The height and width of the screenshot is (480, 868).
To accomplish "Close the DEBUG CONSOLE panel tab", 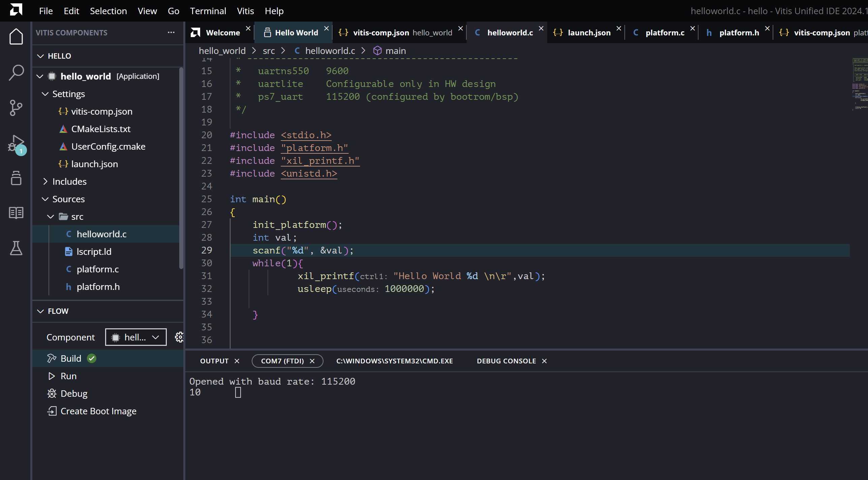I will pyautogui.click(x=544, y=361).
